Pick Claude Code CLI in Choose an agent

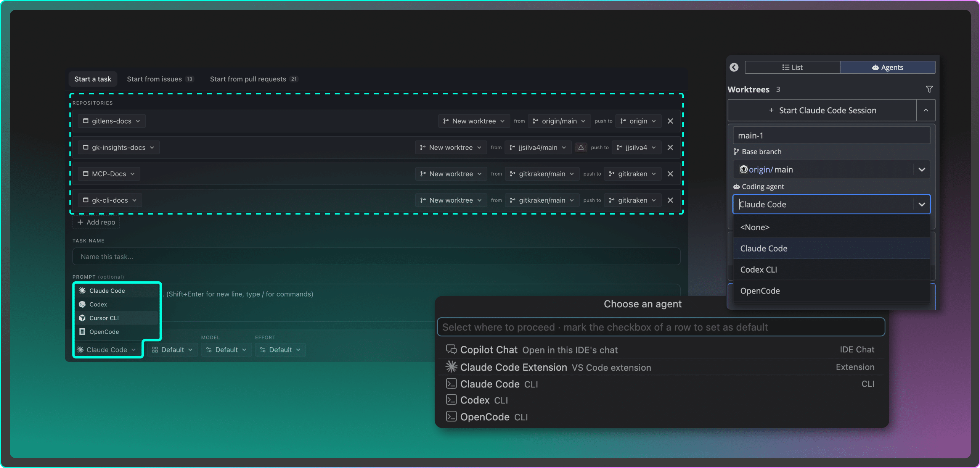[661, 384]
